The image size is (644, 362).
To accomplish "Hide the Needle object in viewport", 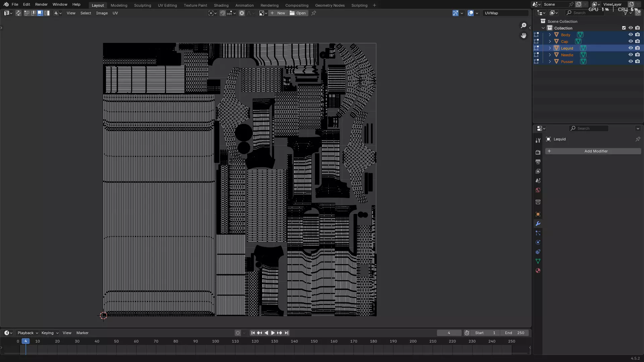I will pyautogui.click(x=631, y=55).
